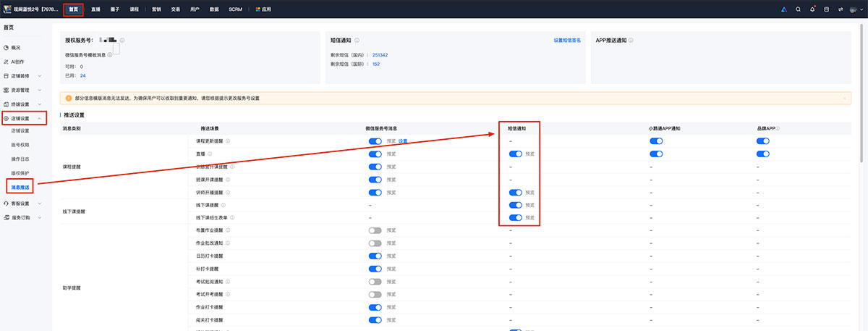This screenshot has width=868, height=331.
Task: Collapse the 店铺设置 sidebar section
Action: pos(39,118)
